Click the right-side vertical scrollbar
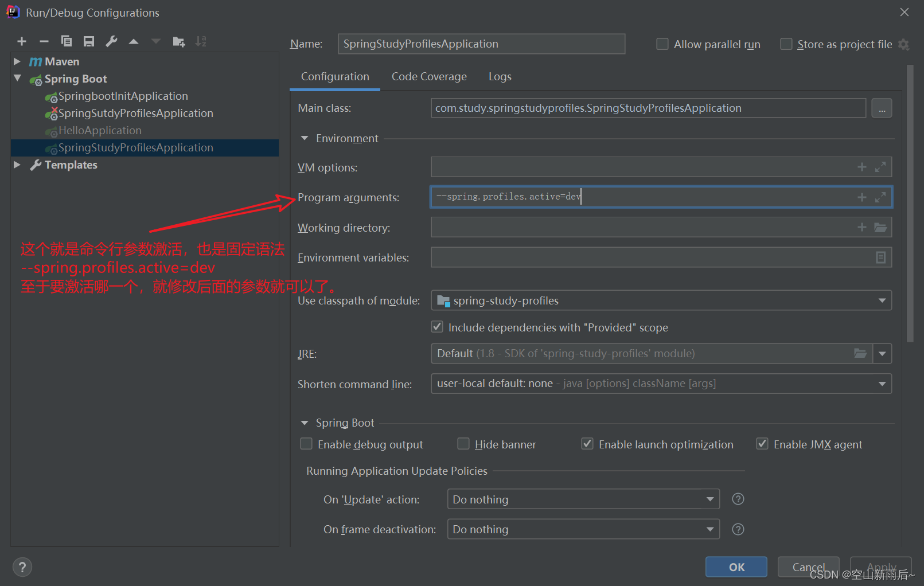This screenshot has width=924, height=586. point(910,204)
